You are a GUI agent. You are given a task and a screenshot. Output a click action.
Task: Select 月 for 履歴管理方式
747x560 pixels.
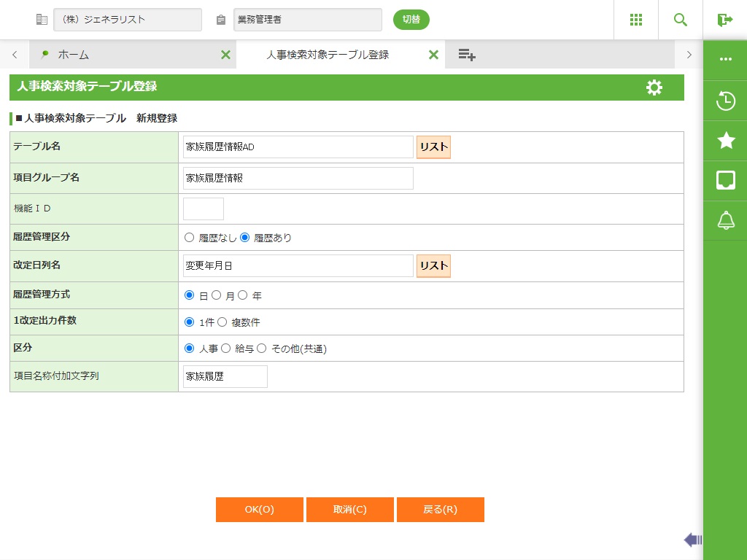point(217,296)
